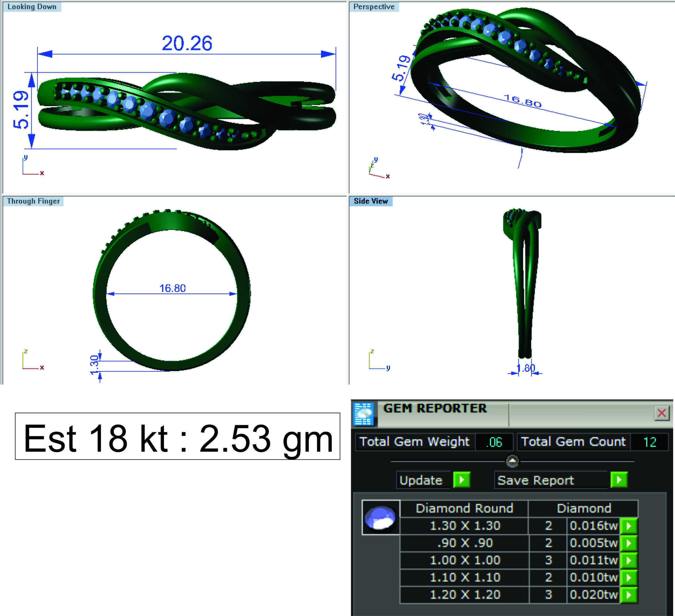Image resolution: width=675 pixels, height=616 pixels.
Task: Click the 5.19 dimension in Looking Down view
Action: [21, 109]
